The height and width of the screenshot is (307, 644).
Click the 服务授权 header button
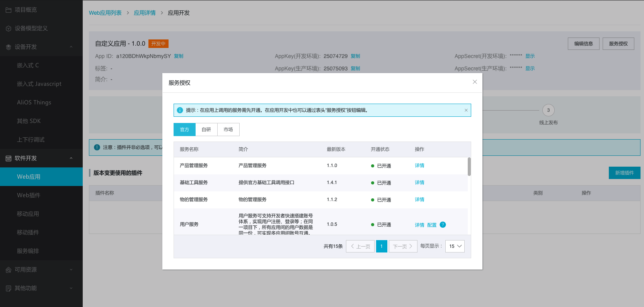click(618, 44)
